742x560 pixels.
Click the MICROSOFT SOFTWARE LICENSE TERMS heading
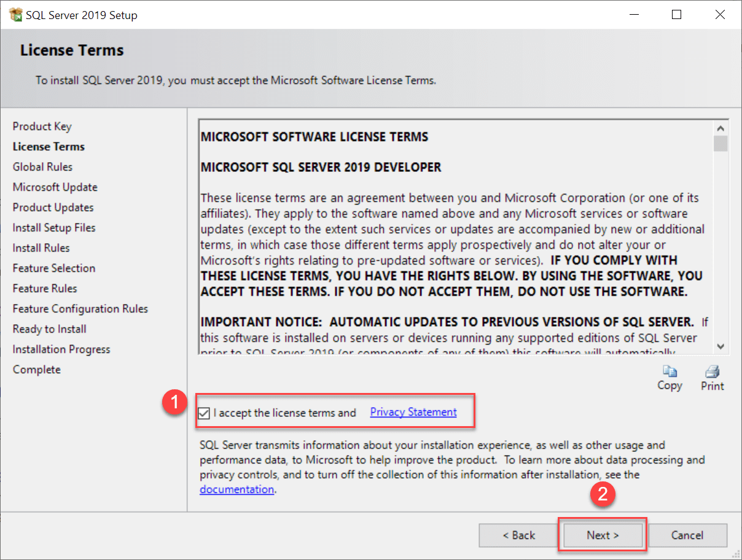tap(314, 136)
